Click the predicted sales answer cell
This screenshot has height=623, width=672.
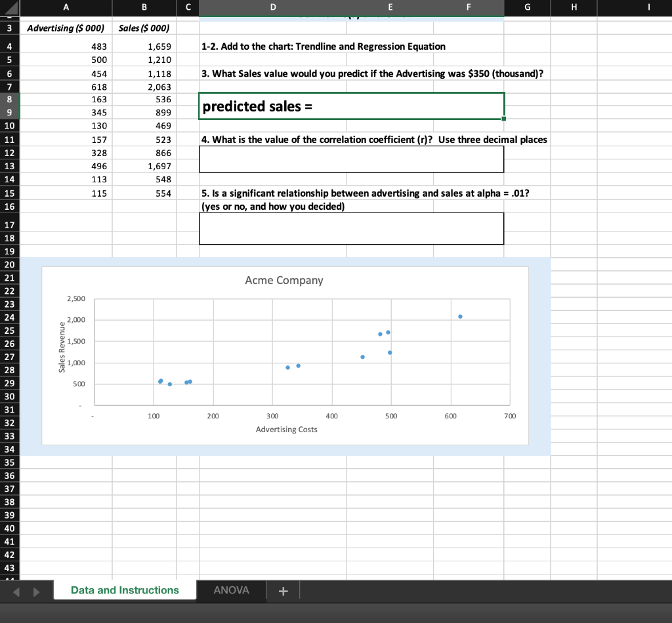tap(352, 106)
